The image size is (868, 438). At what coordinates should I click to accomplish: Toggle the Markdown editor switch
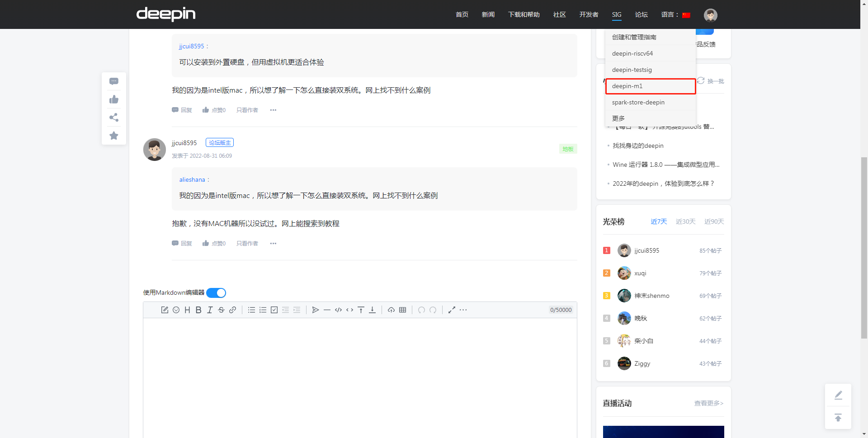pos(216,293)
